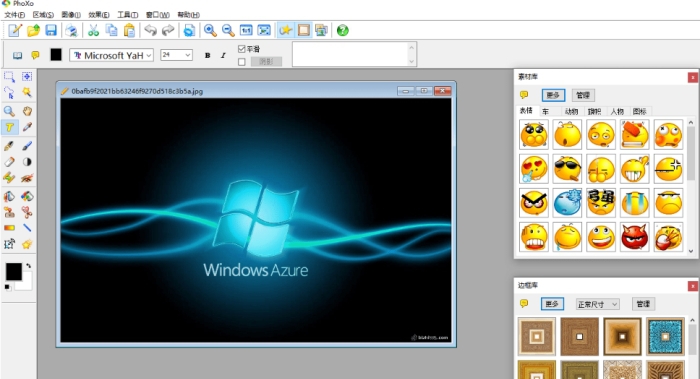The image size is (700, 379).
Task: Choose the clone stamp tool
Action: (9, 212)
